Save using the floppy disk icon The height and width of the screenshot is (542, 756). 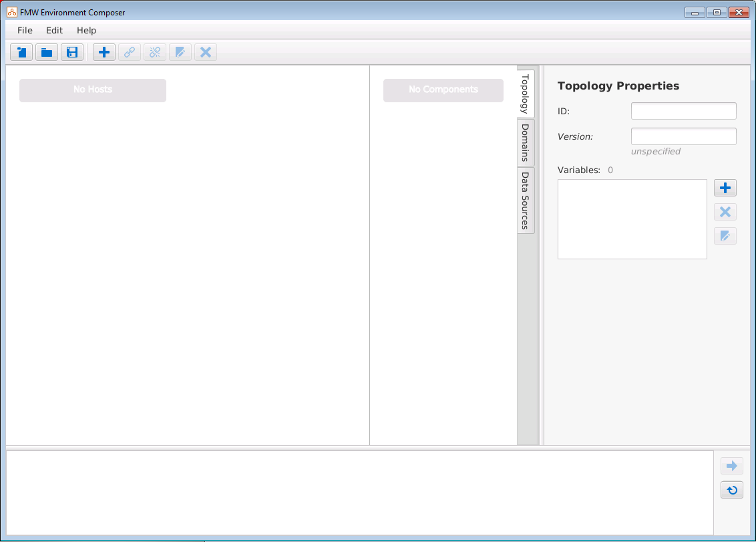[72, 52]
